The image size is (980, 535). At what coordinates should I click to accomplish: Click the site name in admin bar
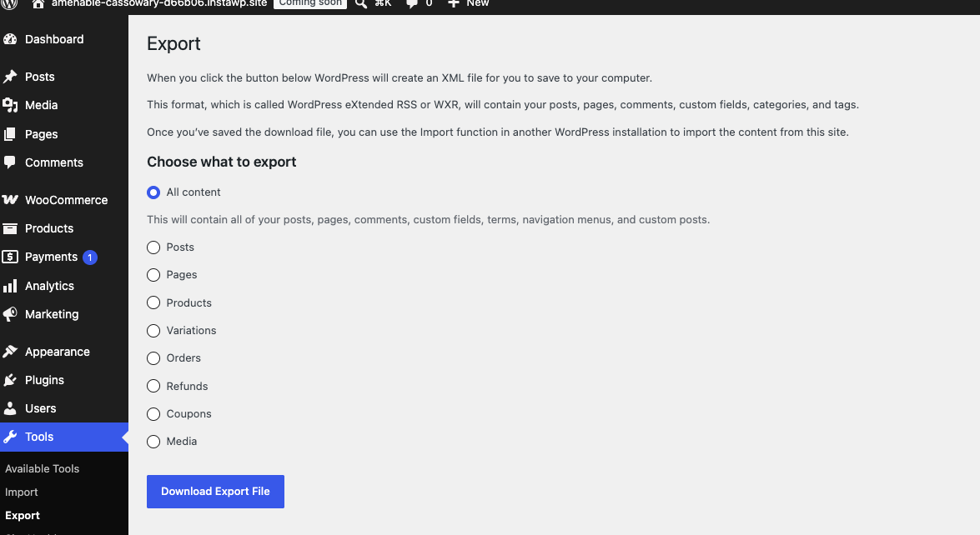pos(158,3)
